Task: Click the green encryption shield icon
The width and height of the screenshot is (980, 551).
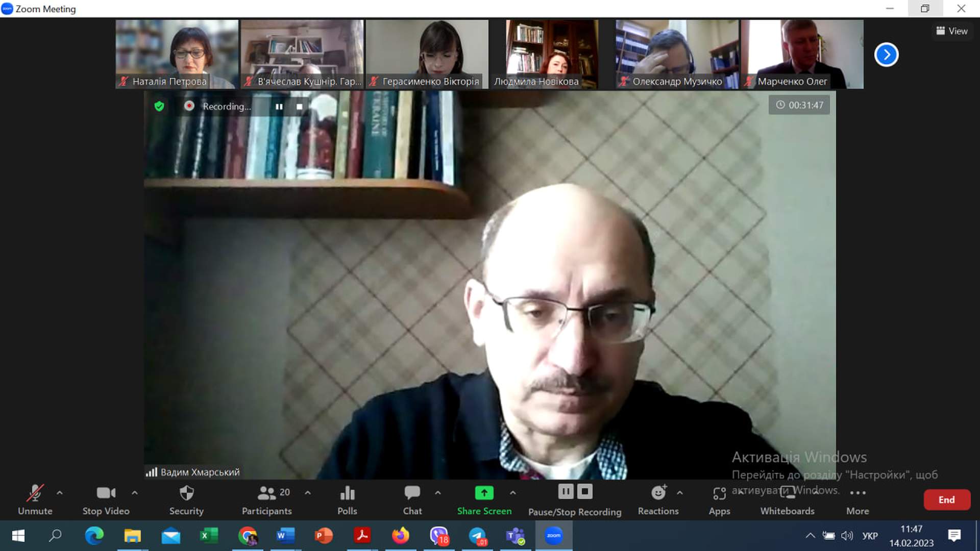Action: pyautogui.click(x=159, y=106)
